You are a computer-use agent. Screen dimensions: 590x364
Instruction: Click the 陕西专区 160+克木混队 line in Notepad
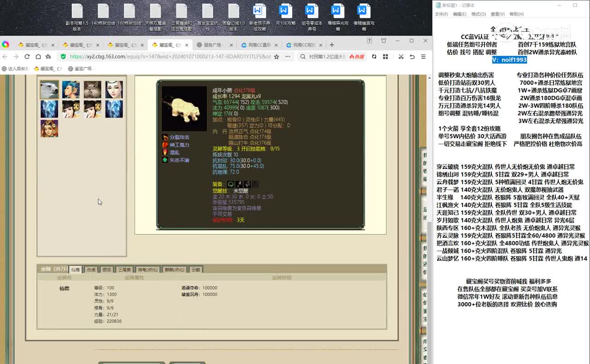pyautogui.click(x=508, y=228)
